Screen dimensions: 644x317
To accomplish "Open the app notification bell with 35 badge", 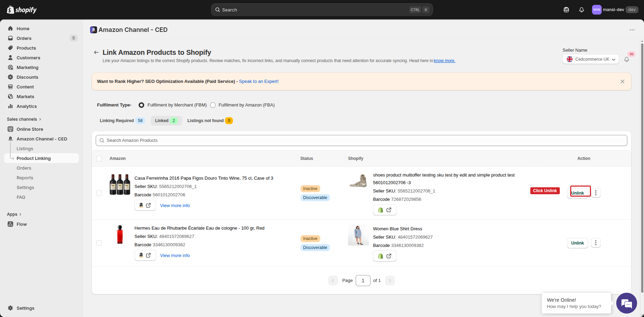I will pyautogui.click(x=627, y=59).
